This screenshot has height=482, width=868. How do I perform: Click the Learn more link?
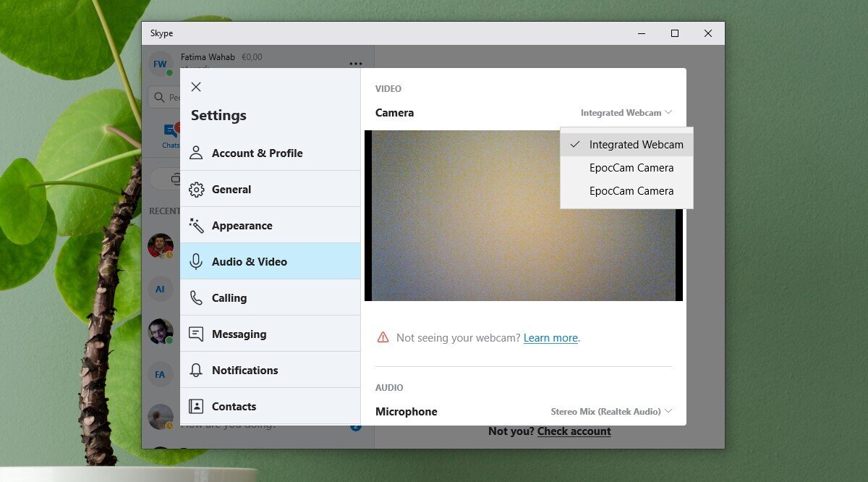(550, 337)
